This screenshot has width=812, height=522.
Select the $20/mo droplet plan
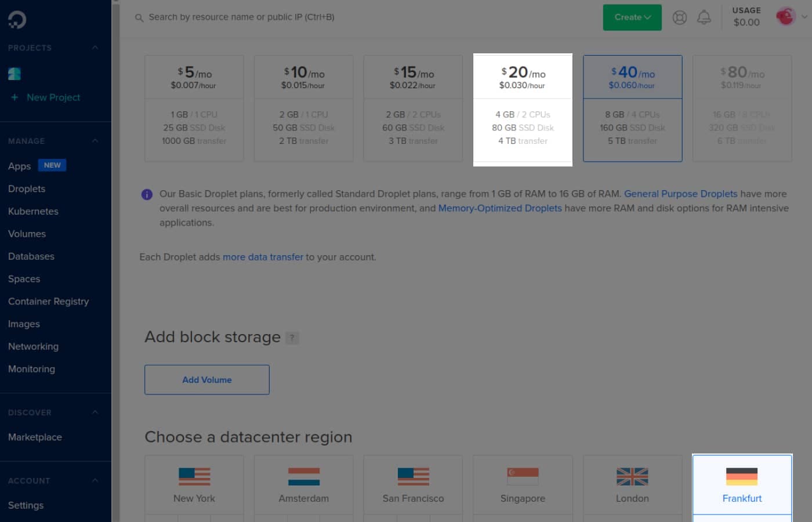click(x=523, y=110)
